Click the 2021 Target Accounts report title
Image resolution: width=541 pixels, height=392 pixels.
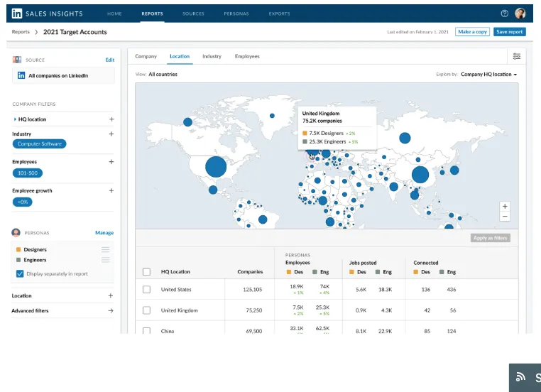(75, 32)
